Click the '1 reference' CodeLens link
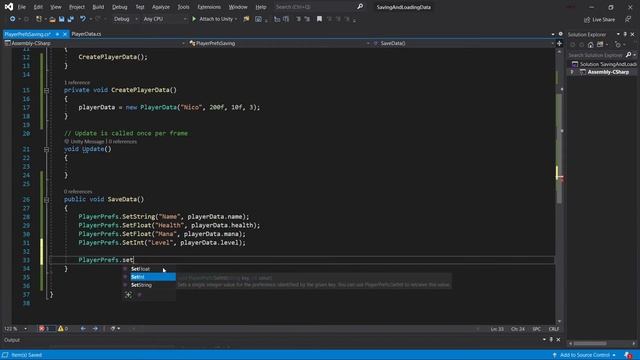This screenshot has width=640, height=360. tap(77, 82)
